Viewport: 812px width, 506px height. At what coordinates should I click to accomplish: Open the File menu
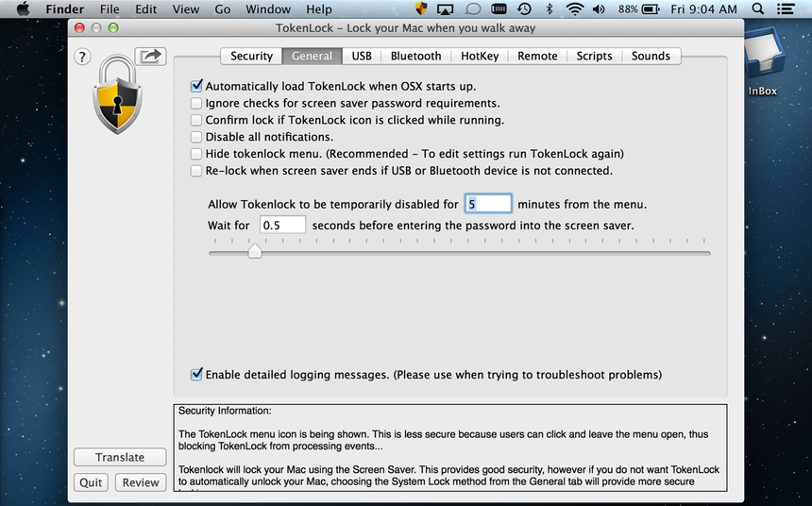(110, 9)
